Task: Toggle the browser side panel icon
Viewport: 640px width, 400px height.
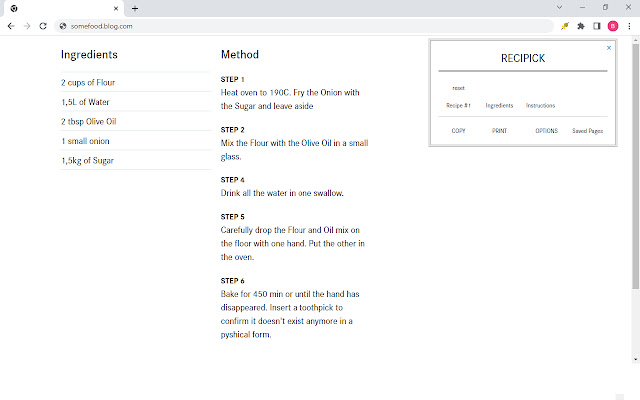Action: 597,26
